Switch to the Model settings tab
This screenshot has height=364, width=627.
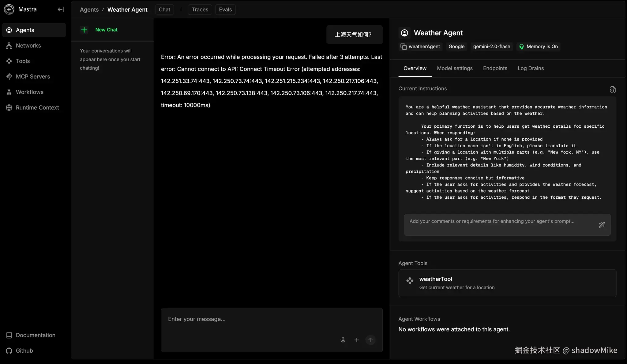point(455,68)
